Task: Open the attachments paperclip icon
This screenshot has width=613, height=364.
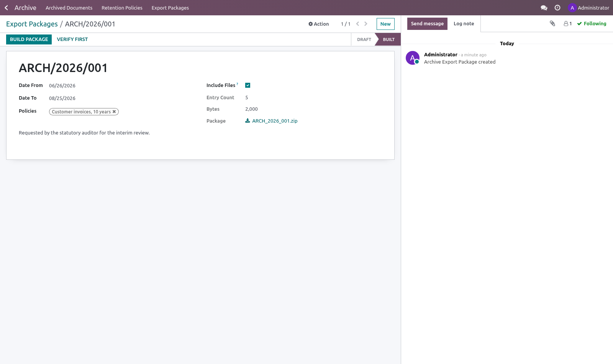Action: click(552, 23)
